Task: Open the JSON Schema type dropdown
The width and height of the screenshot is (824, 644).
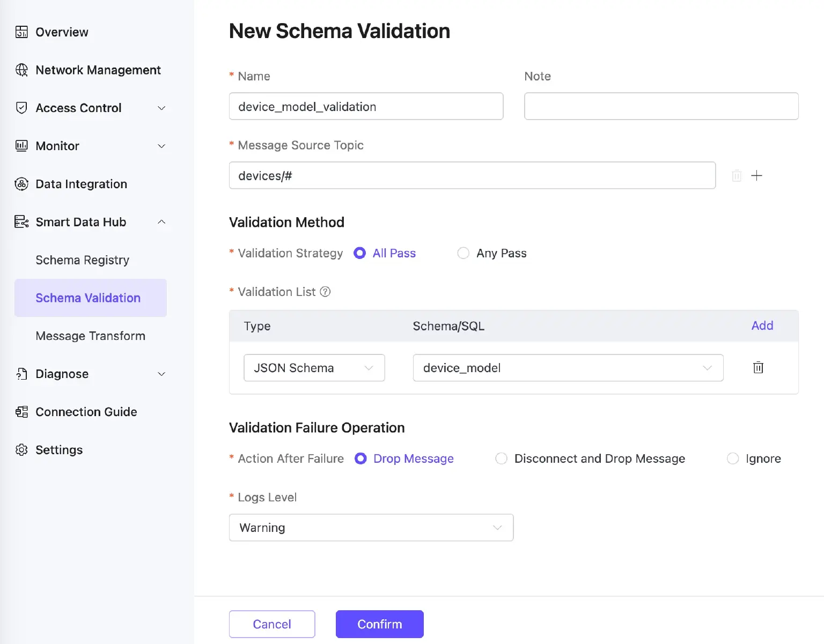Action: click(x=314, y=368)
